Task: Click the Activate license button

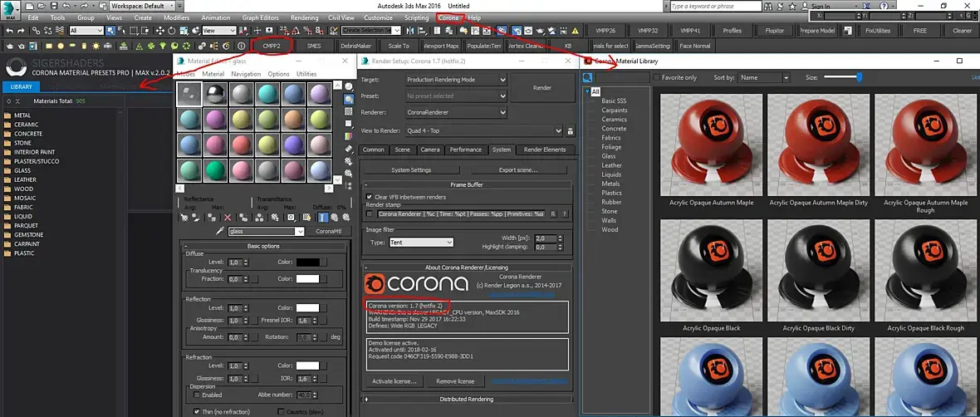Action: (394, 381)
